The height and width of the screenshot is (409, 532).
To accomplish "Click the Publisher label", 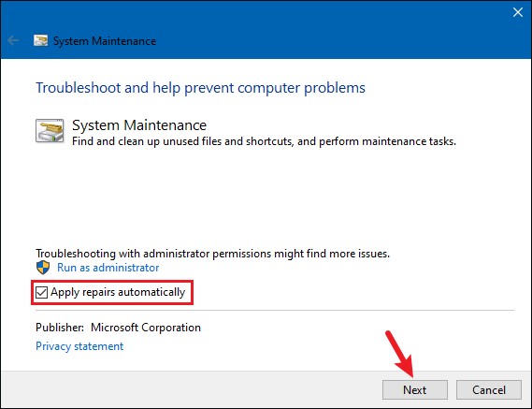I will click(60, 328).
